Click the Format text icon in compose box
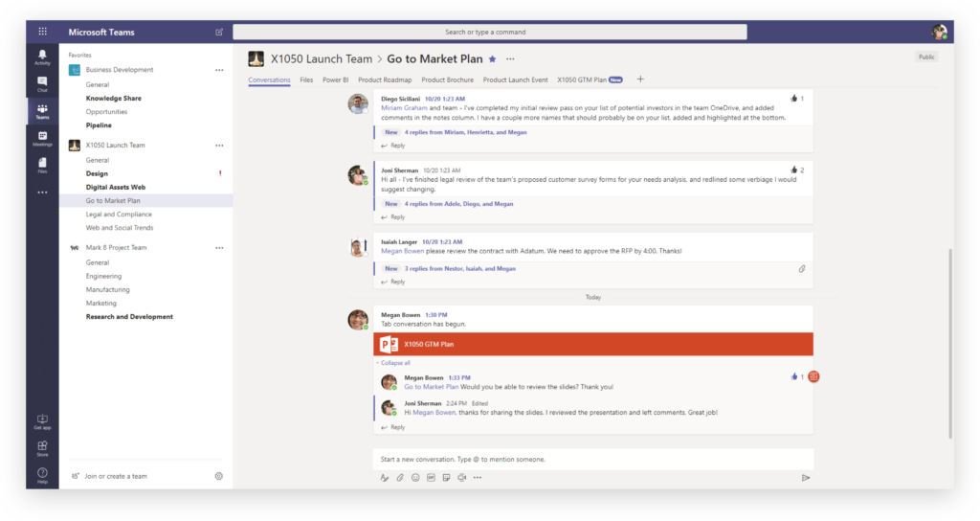Viewport: 980px width, 521px height. tap(385, 478)
